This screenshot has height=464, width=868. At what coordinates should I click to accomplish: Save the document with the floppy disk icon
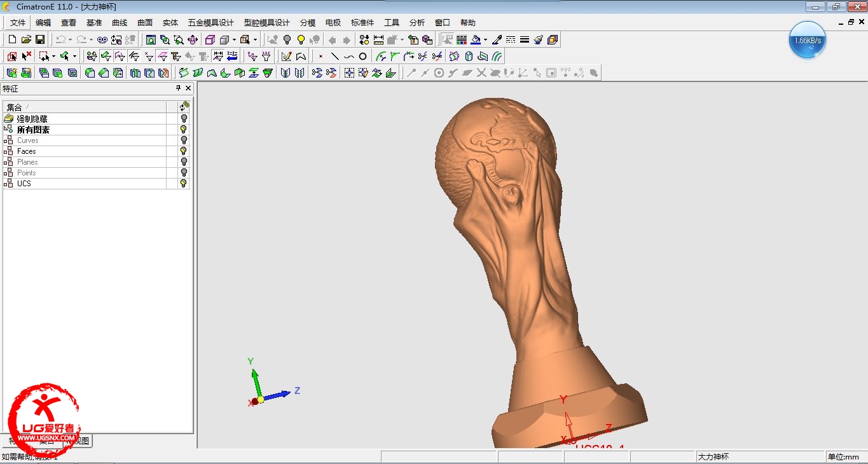(x=40, y=39)
